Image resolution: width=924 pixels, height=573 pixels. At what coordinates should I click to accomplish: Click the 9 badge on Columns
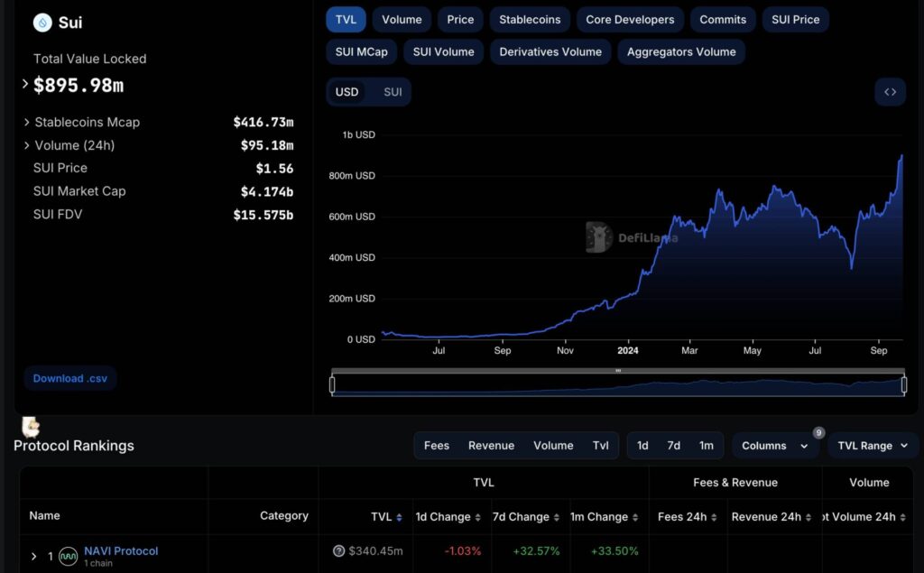pyautogui.click(x=818, y=433)
